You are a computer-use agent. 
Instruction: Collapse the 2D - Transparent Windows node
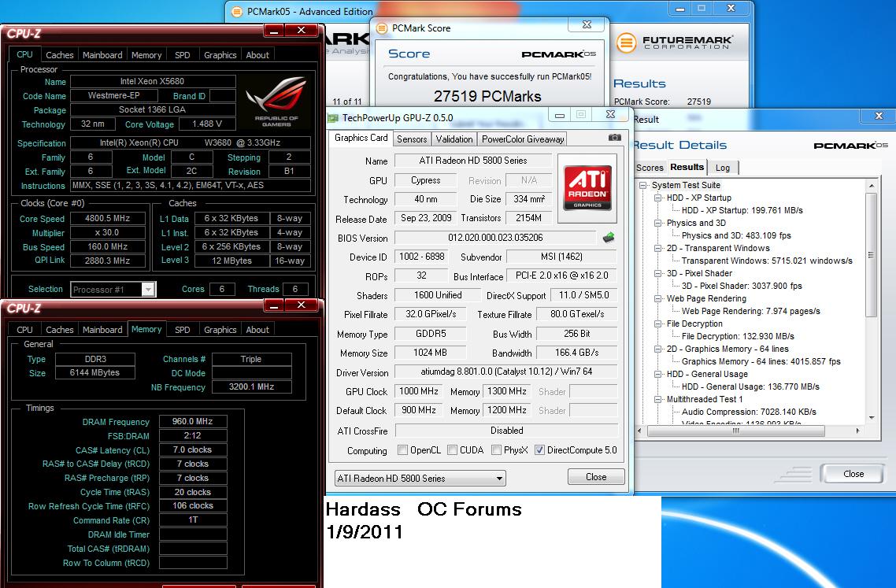(x=657, y=248)
